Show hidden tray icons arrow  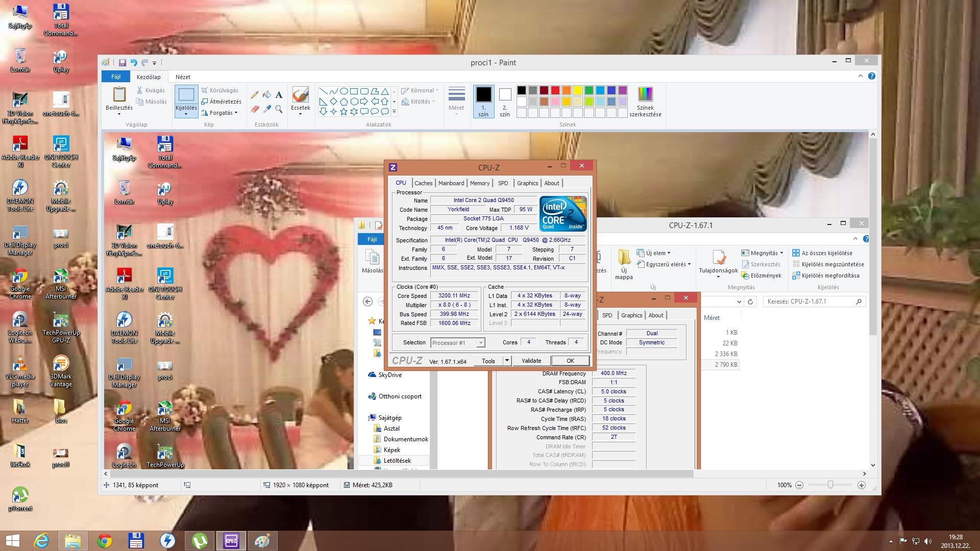[x=891, y=541]
